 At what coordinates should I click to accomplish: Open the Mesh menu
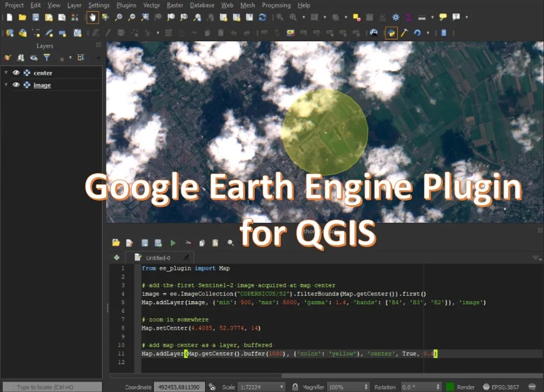pyautogui.click(x=248, y=5)
